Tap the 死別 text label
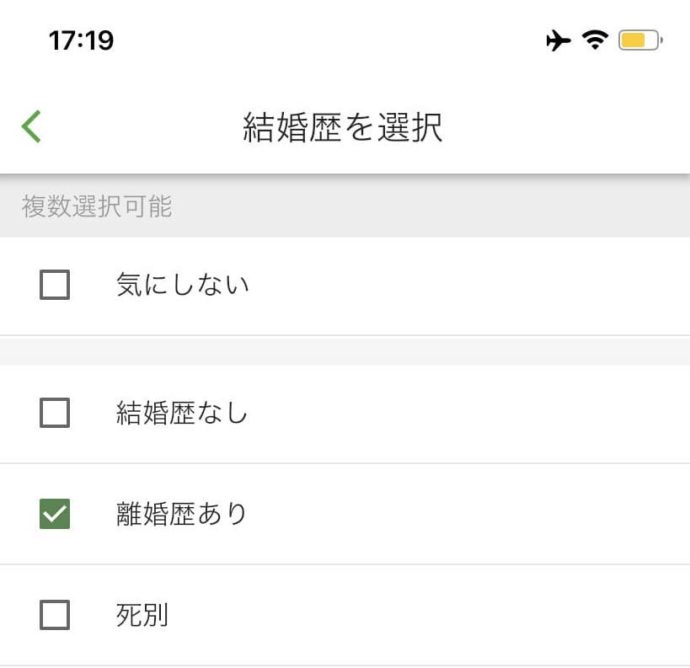Screen dimensions: 690x668 tap(142, 615)
